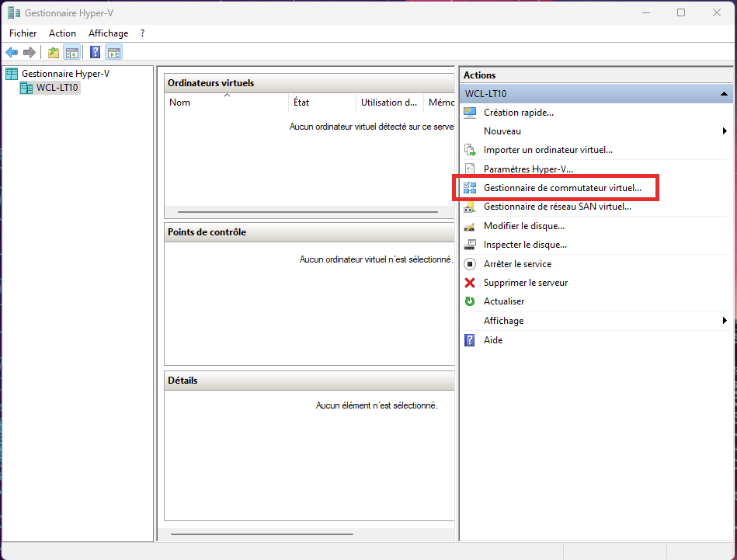
Task: Click the WCL-LT10 server icon in tree
Action: (x=26, y=88)
